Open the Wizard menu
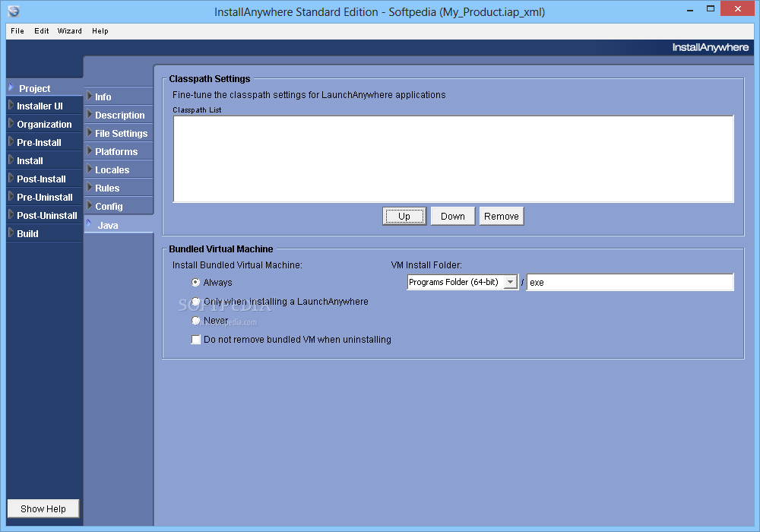Image resolution: width=760 pixels, height=532 pixels. pos(70,31)
